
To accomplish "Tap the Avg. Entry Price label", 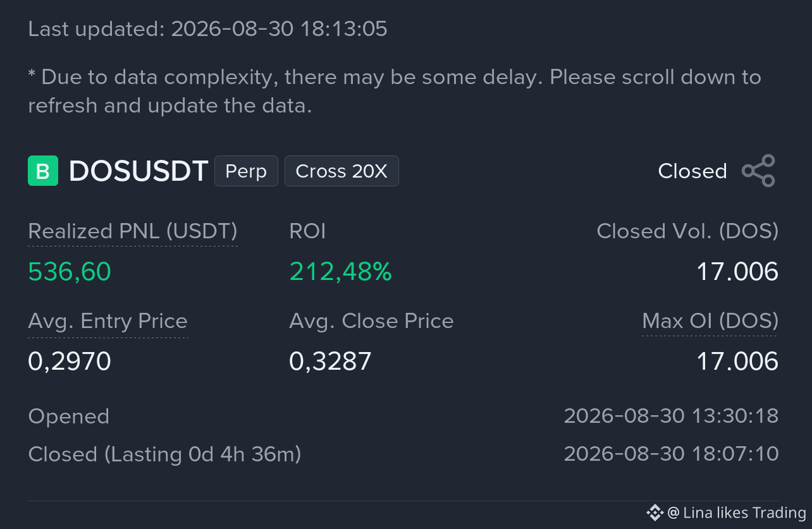I will coord(108,321).
